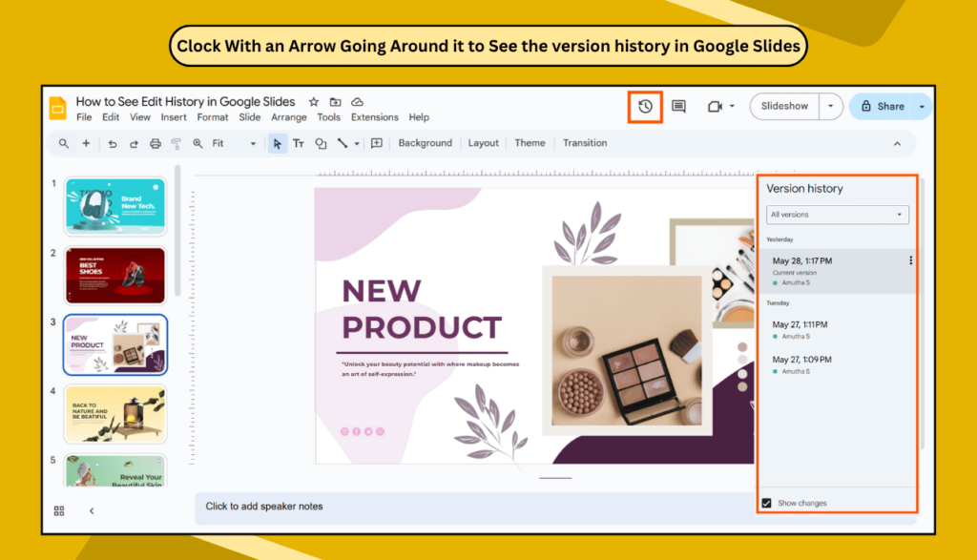Select the Shape tool
Viewport: 977px width, 560px height.
(322, 143)
